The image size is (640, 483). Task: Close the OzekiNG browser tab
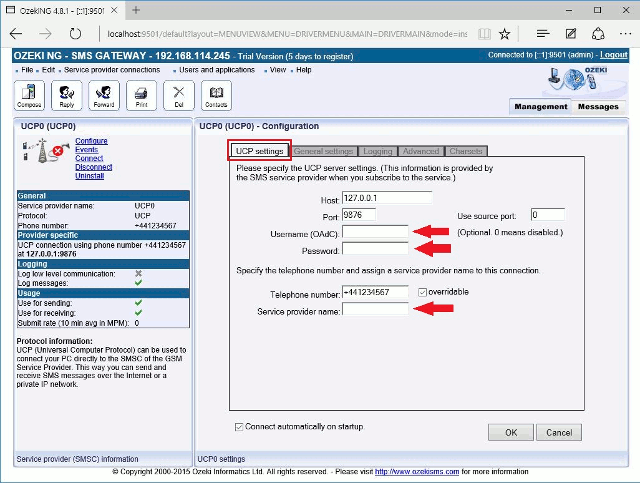114,10
